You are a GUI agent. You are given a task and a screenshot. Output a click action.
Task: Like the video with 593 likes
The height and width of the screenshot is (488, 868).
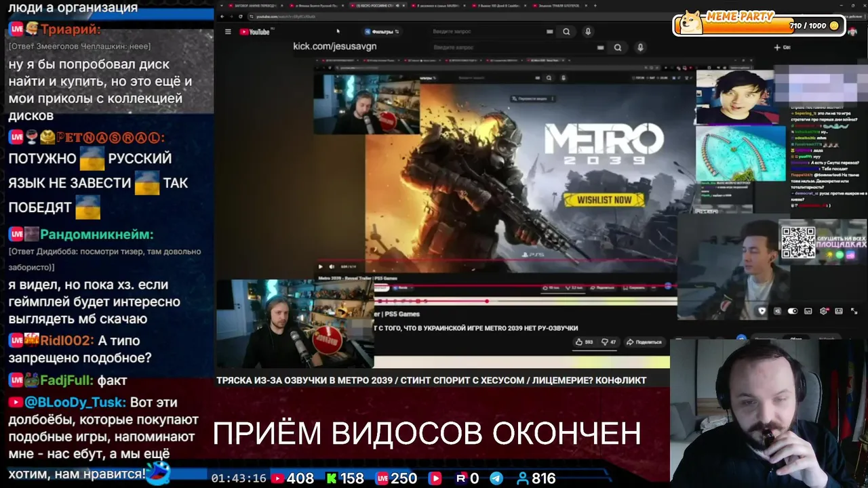coord(584,342)
